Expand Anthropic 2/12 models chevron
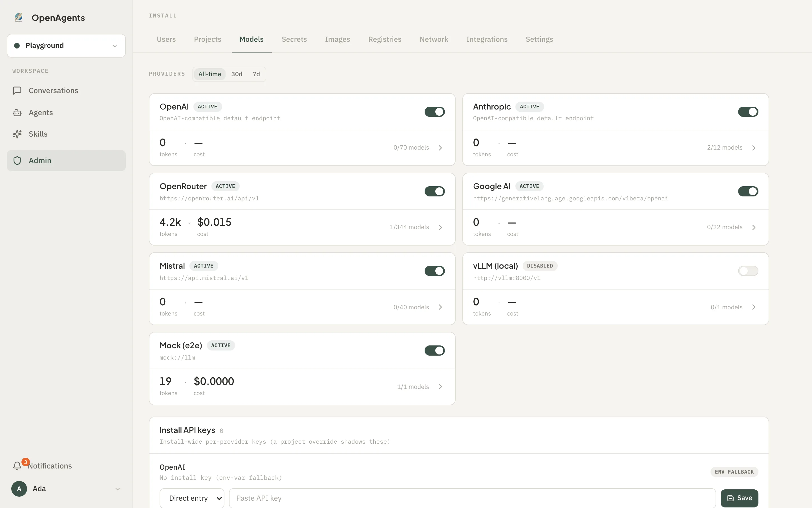Viewport: 812px width, 508px height. [x=754, y=148]
